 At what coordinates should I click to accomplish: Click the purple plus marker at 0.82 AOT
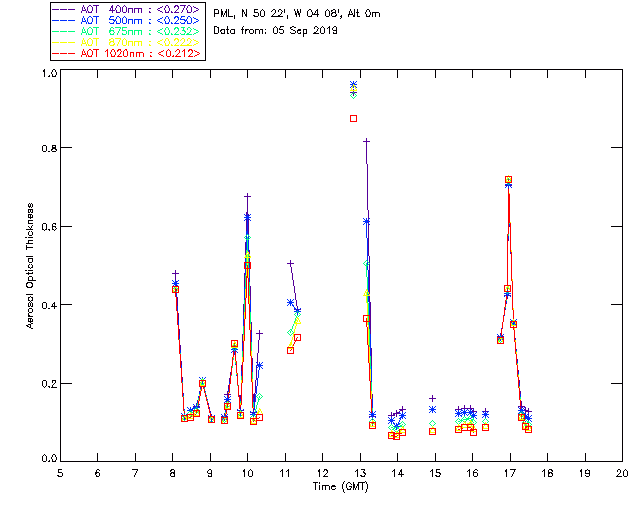[x=367, y=141]
